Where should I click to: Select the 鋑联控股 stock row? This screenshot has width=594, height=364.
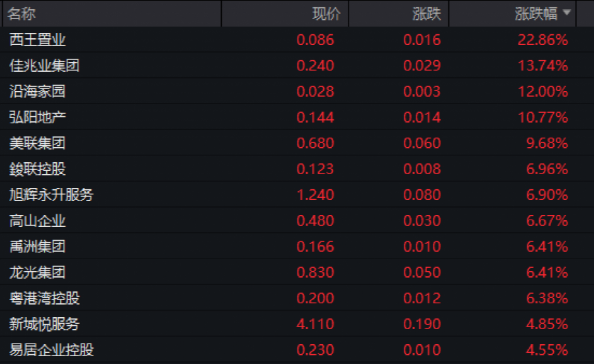pyautogui.click(x=297, y=169)
